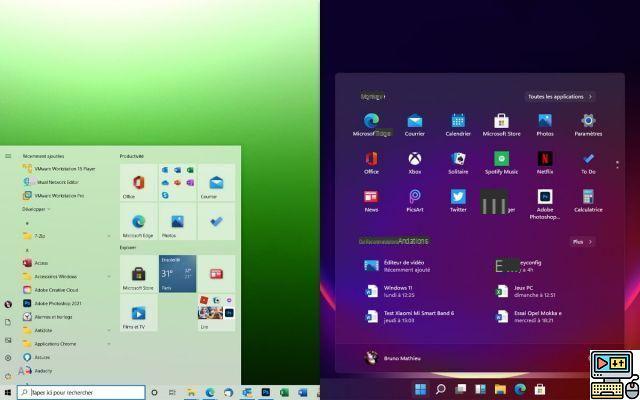Launch pinned Adobe Photoshop in Windows 11 Start

tap(545, 204)
